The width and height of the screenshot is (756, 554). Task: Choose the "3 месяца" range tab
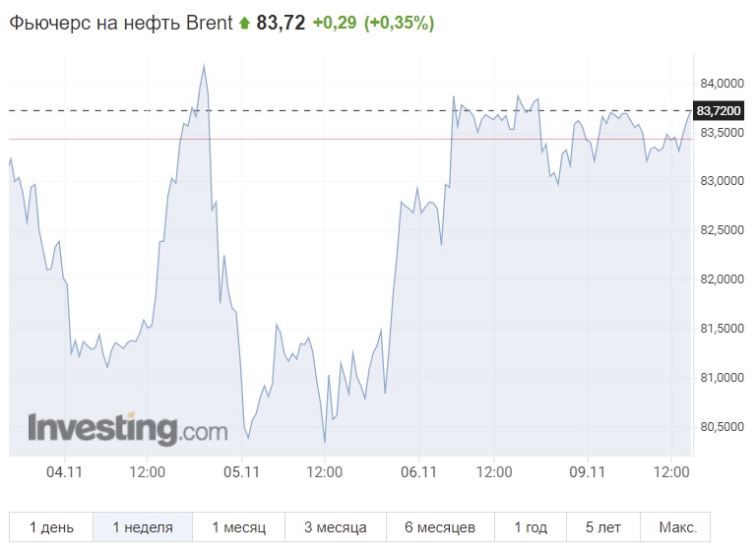pyautogui.click(x=336, y=527)
